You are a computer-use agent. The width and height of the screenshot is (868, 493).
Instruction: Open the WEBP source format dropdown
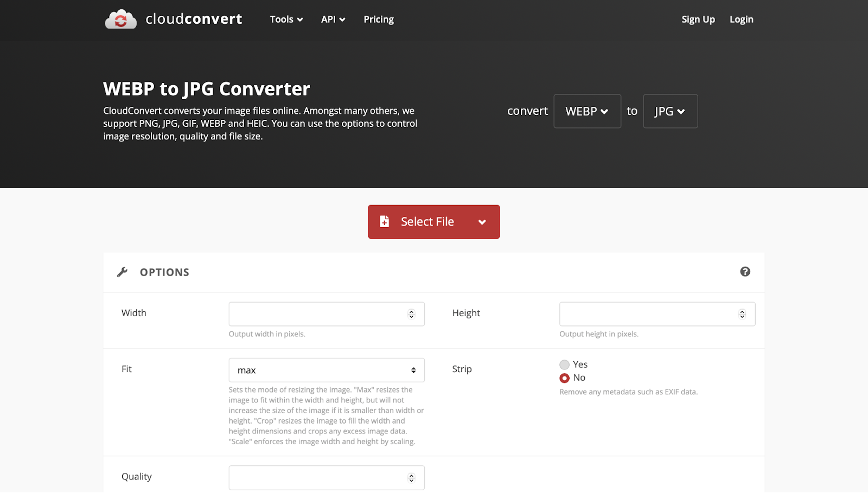(x=587, y=111)
